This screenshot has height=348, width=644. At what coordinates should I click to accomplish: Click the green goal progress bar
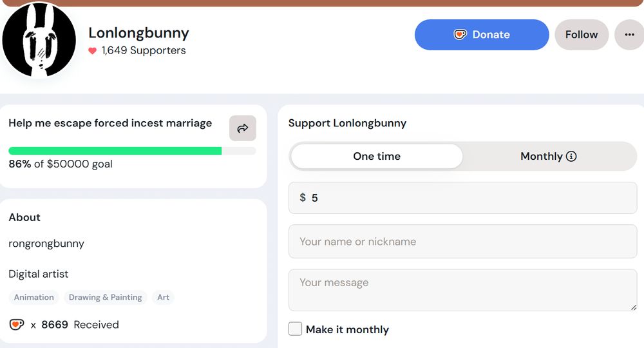116,151
